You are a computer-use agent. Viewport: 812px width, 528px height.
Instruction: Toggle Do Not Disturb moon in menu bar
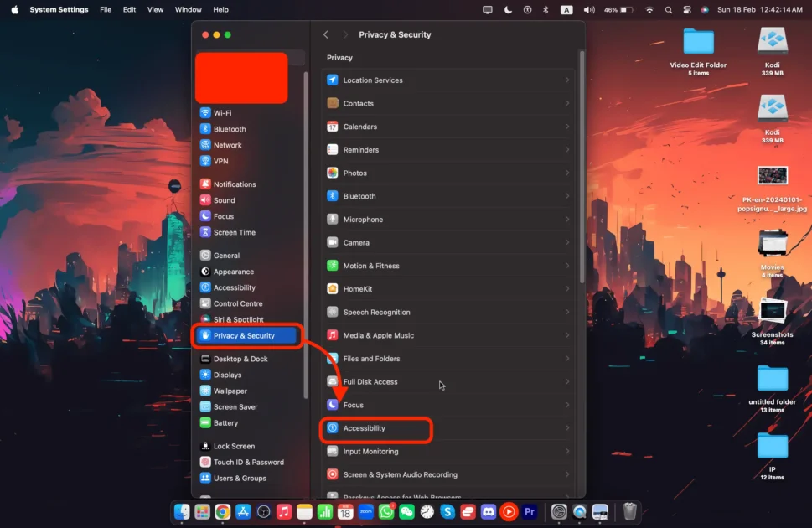tap(508, 10)
